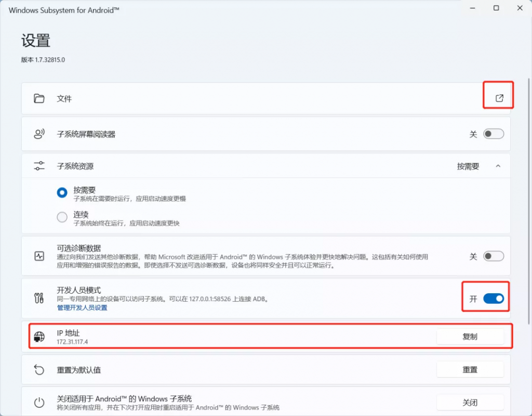Screen dimensions: 532x416
Task: Click the vertical scrollbar on the right edge
Action: coord(528,201)
